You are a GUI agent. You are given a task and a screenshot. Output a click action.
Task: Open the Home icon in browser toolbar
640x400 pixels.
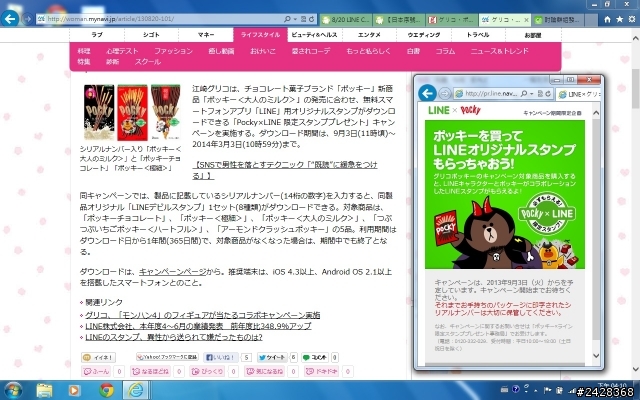click(607, 19)
